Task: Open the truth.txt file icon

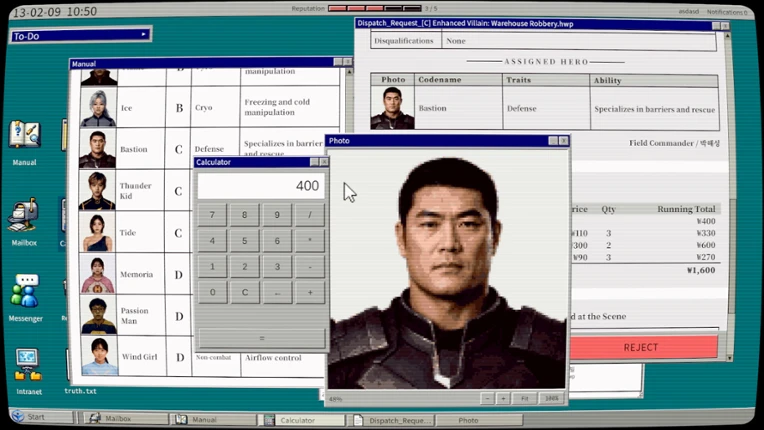Action: pos(80,391)
